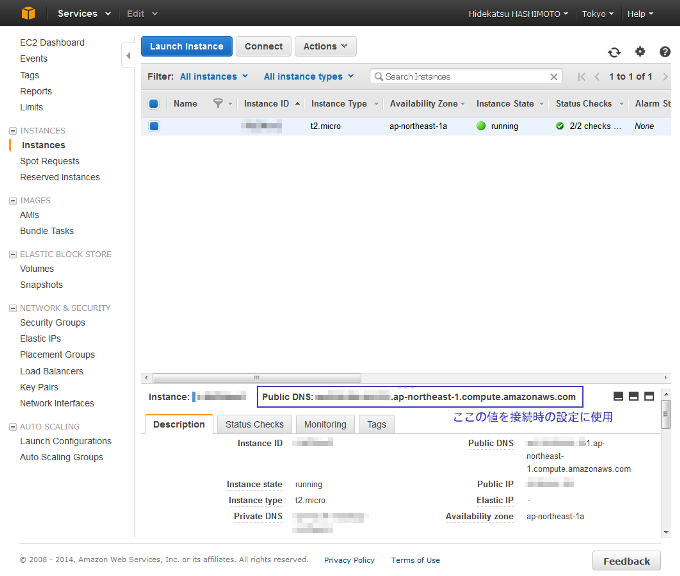Toggle the select-all instances checkbox
This screenshot has width=680, height=576.
pyautogui.click(x=154, y=104)
